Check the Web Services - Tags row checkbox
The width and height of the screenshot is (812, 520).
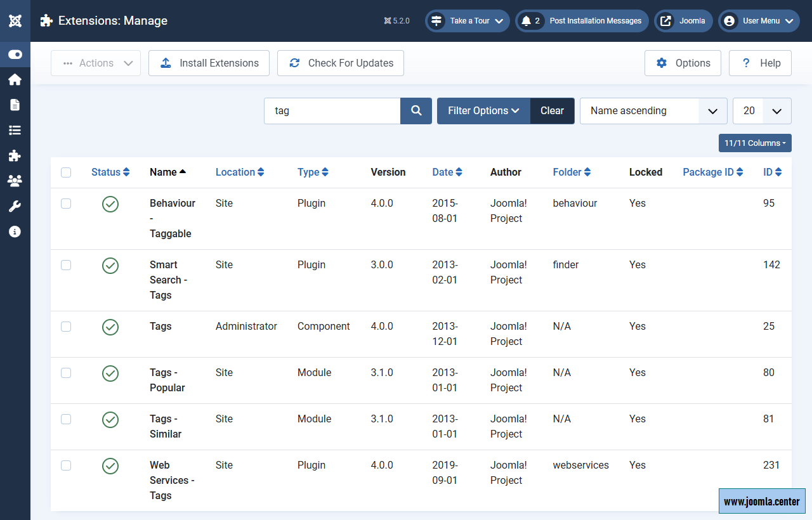66,465
